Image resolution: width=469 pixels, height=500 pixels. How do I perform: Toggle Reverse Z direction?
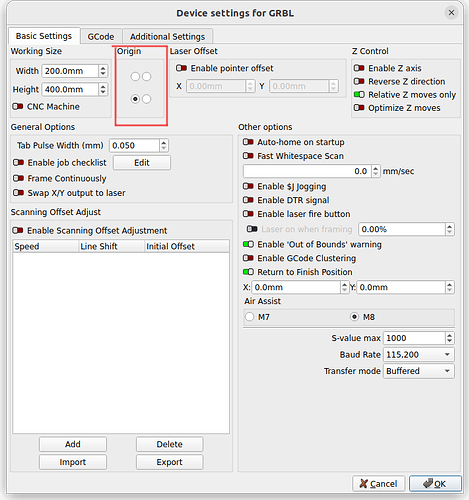pyautogui.click(x=359, y=82)
